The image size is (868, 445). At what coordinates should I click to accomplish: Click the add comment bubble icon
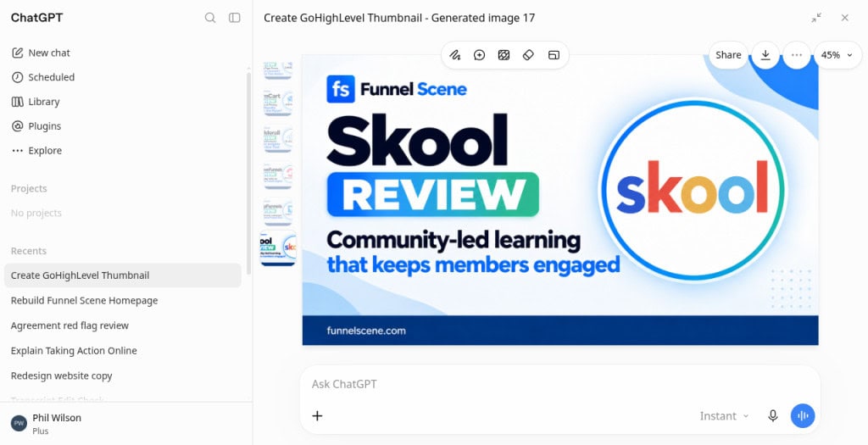coord(480,55)
